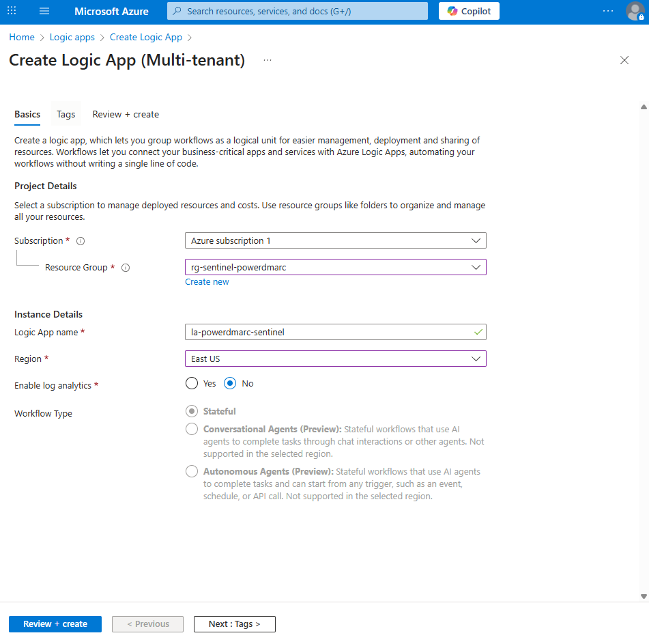This screenshot has width=649, height=644.
Task: Open the user account avatar
Action: 635,11
